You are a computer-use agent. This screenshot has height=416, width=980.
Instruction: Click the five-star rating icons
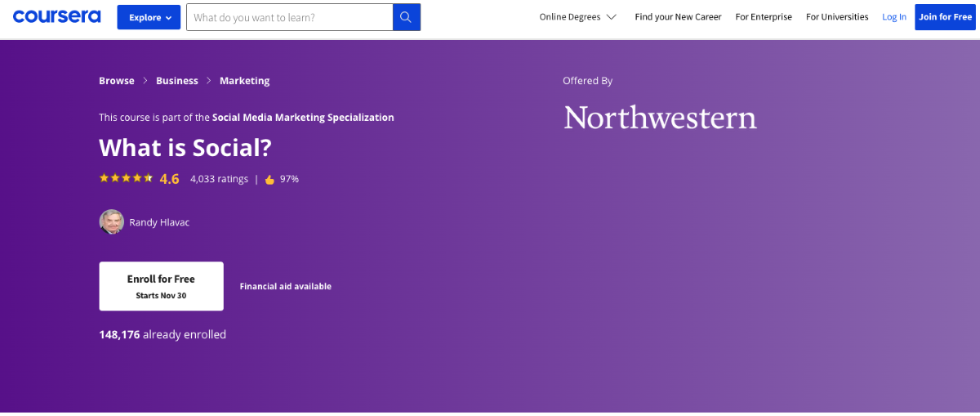pyautogui.click(x=126, y=178)
